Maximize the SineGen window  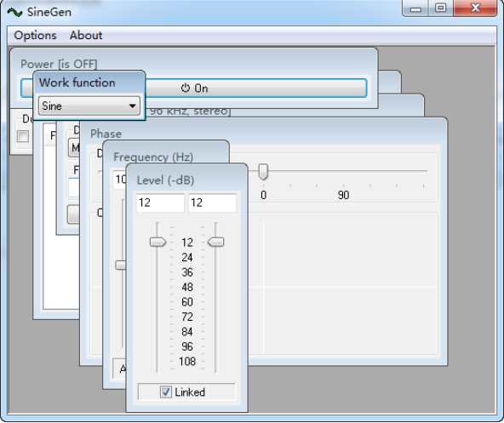(440, 8)
